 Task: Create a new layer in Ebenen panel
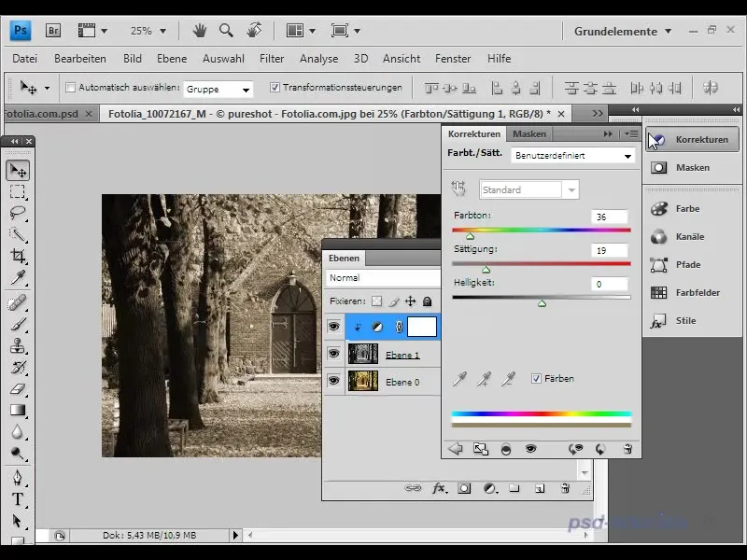click(x=540, y=488)
